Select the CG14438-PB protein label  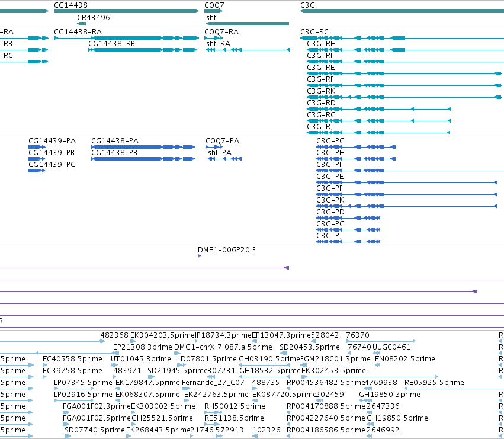pyautogui.click(x=114, y=153)
